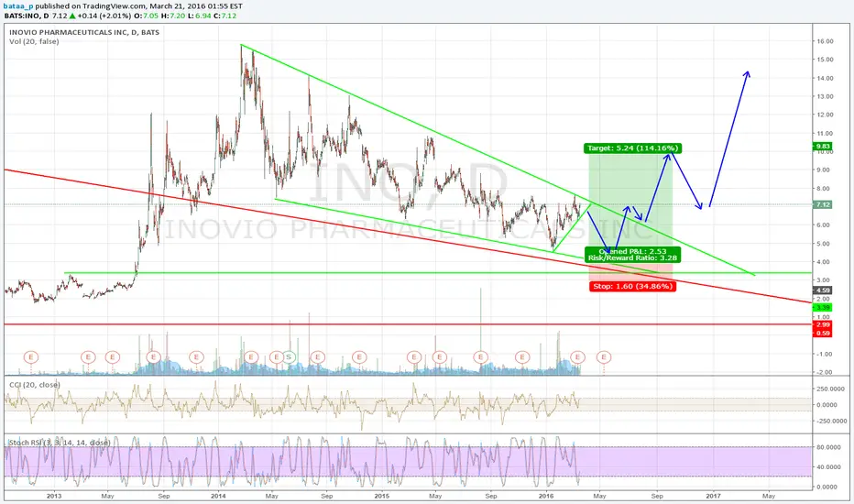Click the L:6.94 low value

tap(200, 16)
